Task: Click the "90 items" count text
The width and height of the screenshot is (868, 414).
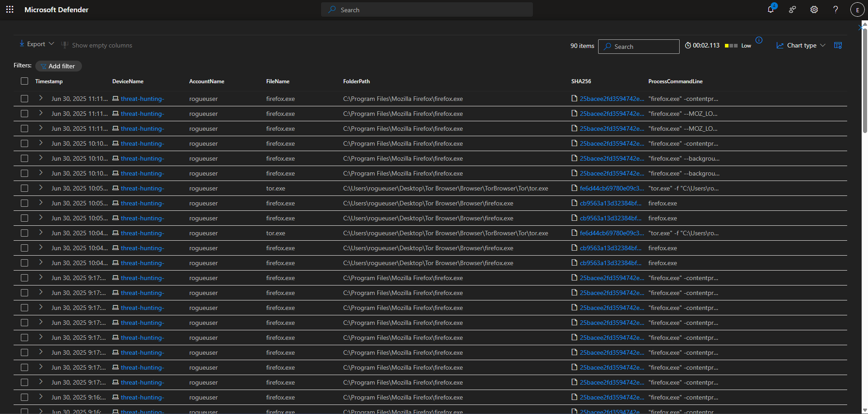Action: pos(582,46)
